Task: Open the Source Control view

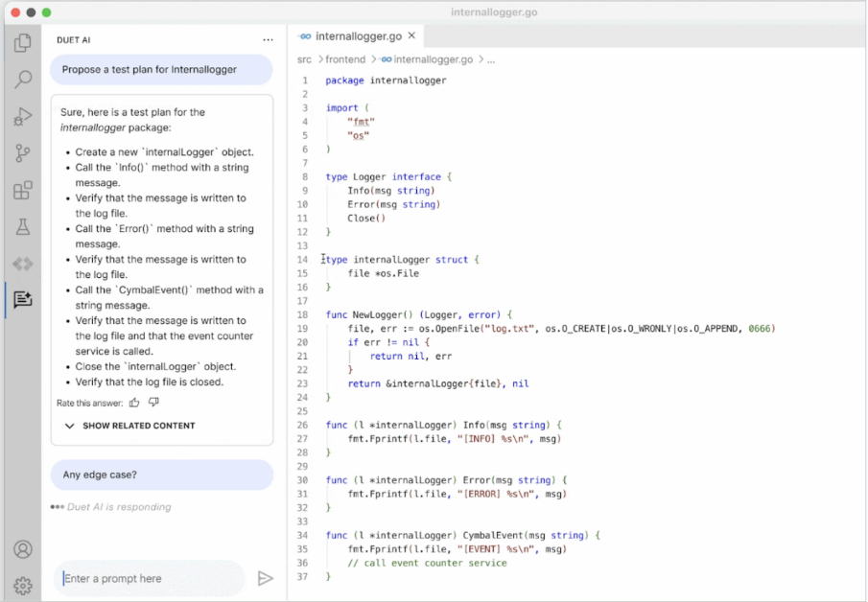Action: (23, 153)
